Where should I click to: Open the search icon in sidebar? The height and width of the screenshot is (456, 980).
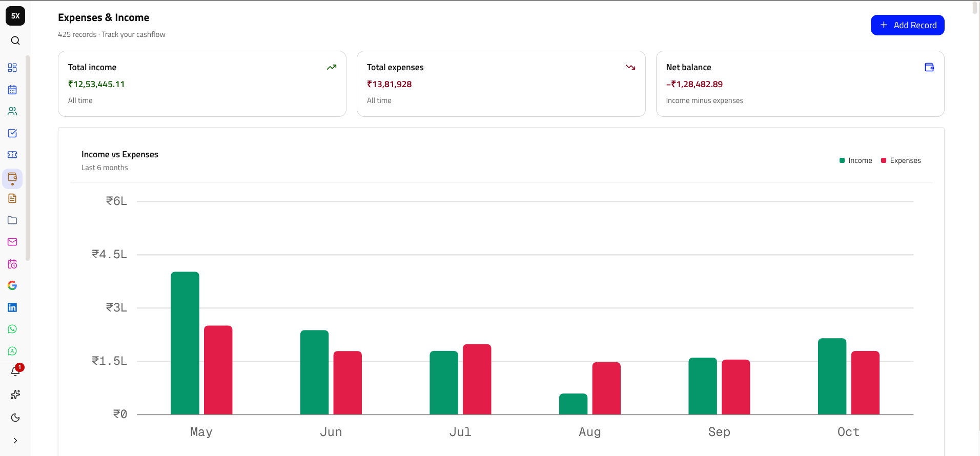pos(15,40)
